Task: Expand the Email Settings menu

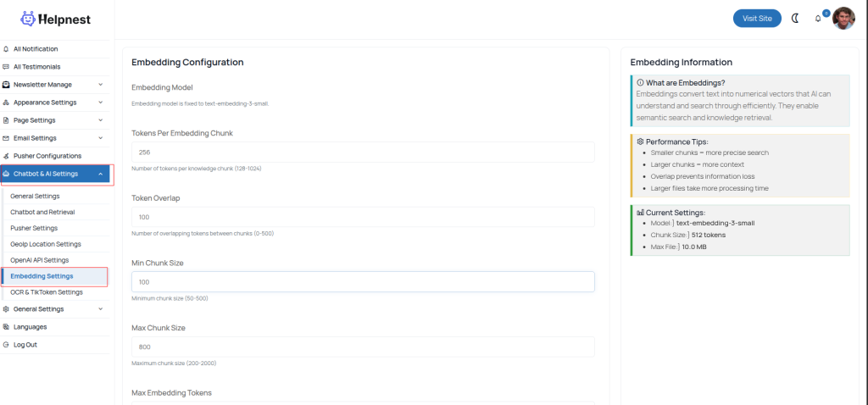Action: 100,138
